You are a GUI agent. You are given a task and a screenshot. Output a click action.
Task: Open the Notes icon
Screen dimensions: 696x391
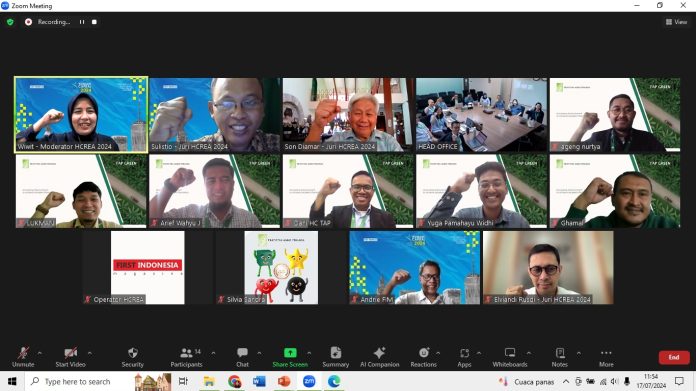click(560, 353)
